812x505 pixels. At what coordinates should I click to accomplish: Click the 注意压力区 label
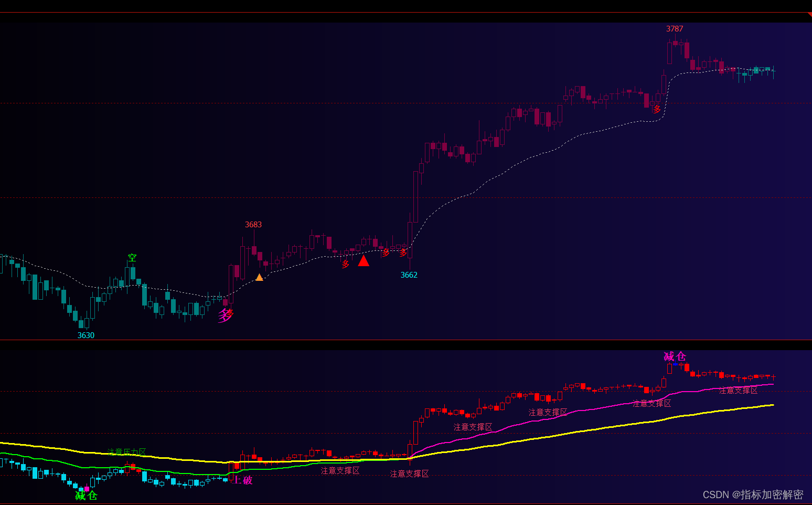click(126, 452)
